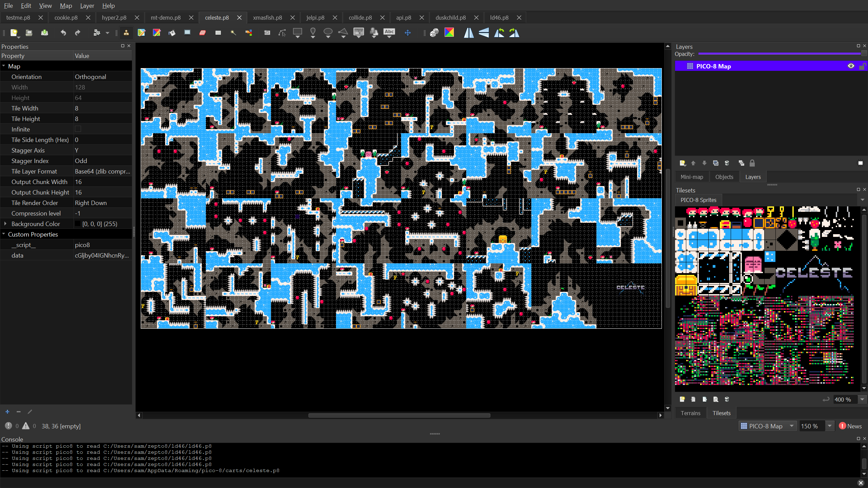
Task: Toggle Lock Other Layers padlock
Action: point(752,163)
